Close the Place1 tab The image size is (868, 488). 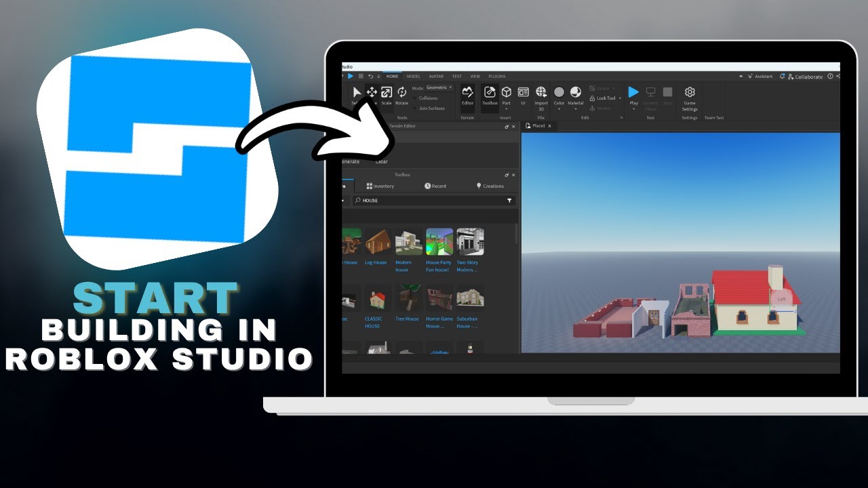click(550, 126)
